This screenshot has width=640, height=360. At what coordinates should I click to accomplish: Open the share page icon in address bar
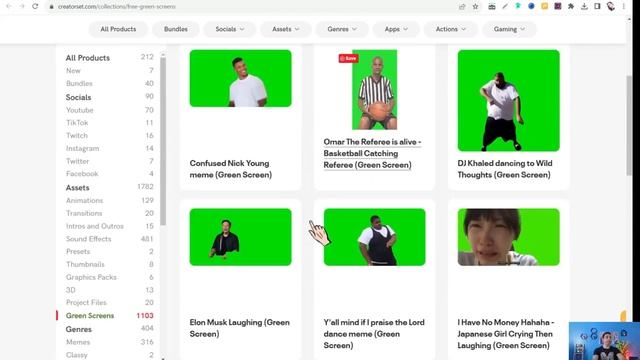(x=462, y=7)
